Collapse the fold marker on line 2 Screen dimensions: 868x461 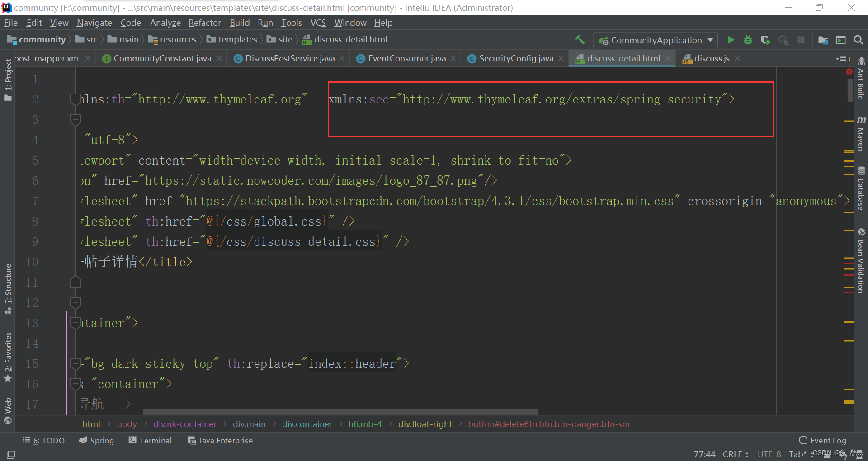click(x=75, y=99)
